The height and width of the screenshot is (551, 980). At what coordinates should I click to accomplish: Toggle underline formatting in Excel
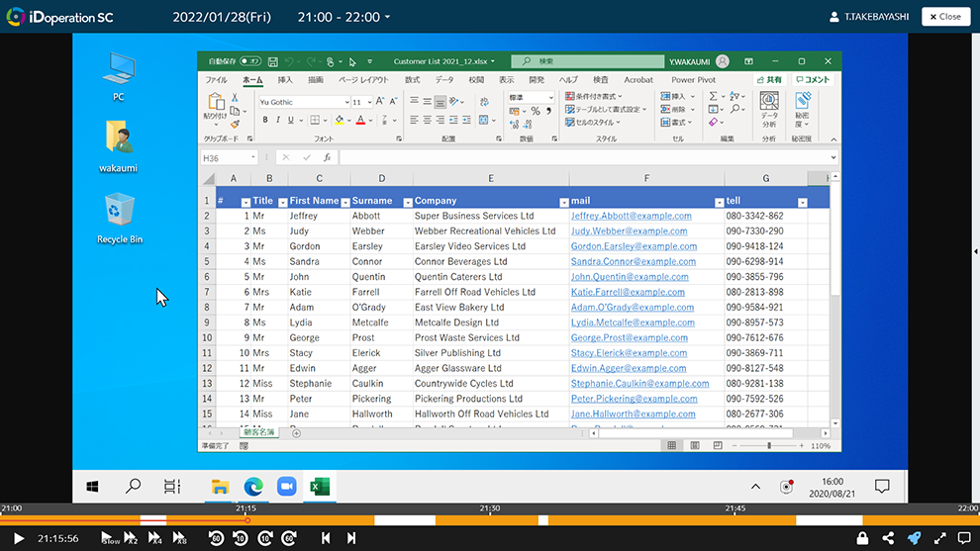[x=291, y=120]
